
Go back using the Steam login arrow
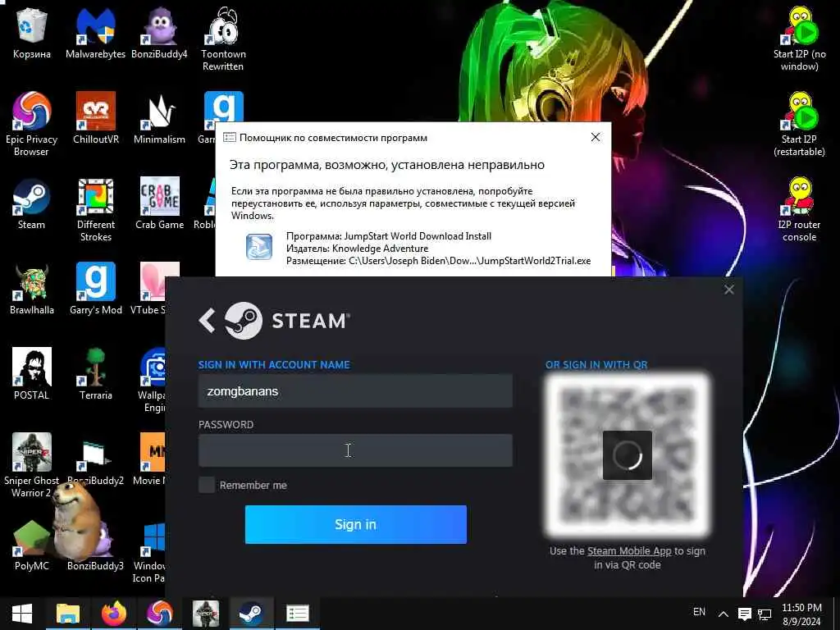pos(207,321)
